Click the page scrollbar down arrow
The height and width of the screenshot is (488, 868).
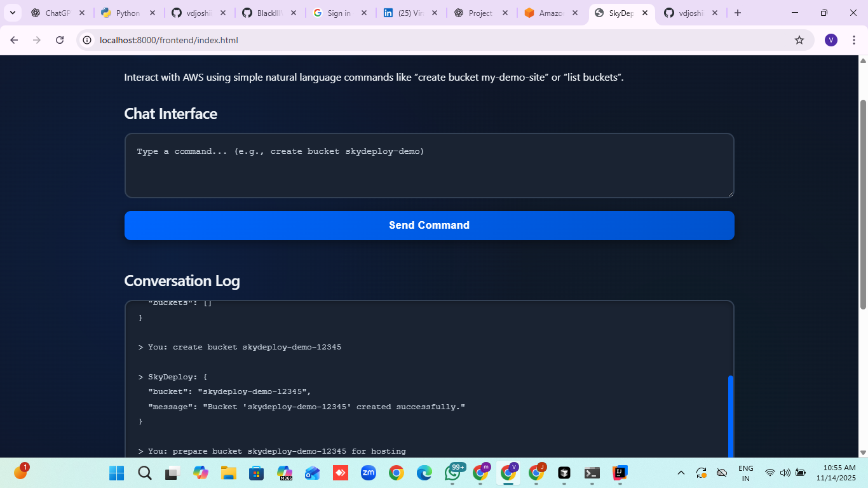tap(863, 452)
